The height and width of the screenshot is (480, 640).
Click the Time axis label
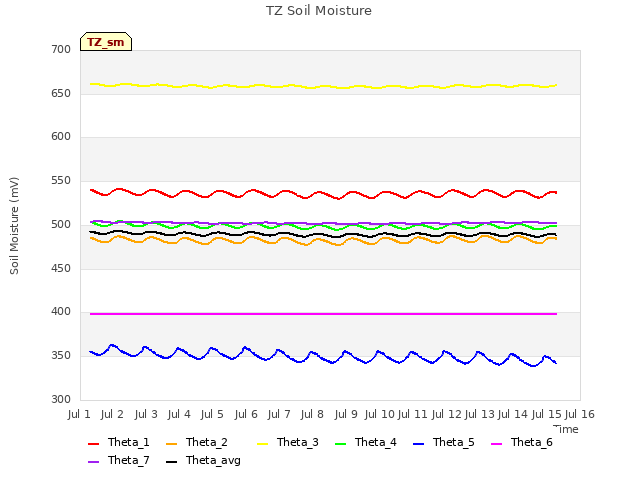pyautogui.click(x=566, y=429)
